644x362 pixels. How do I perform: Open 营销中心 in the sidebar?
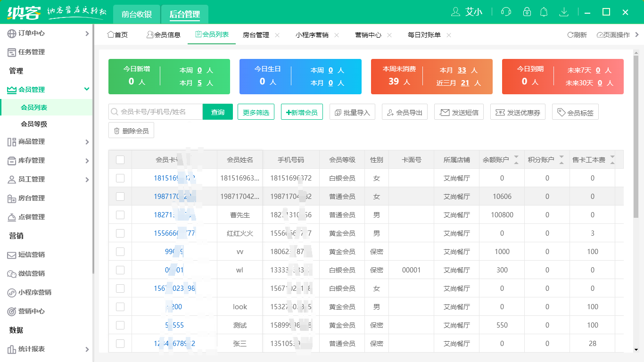pyautogui.click(x=31, y=312)
